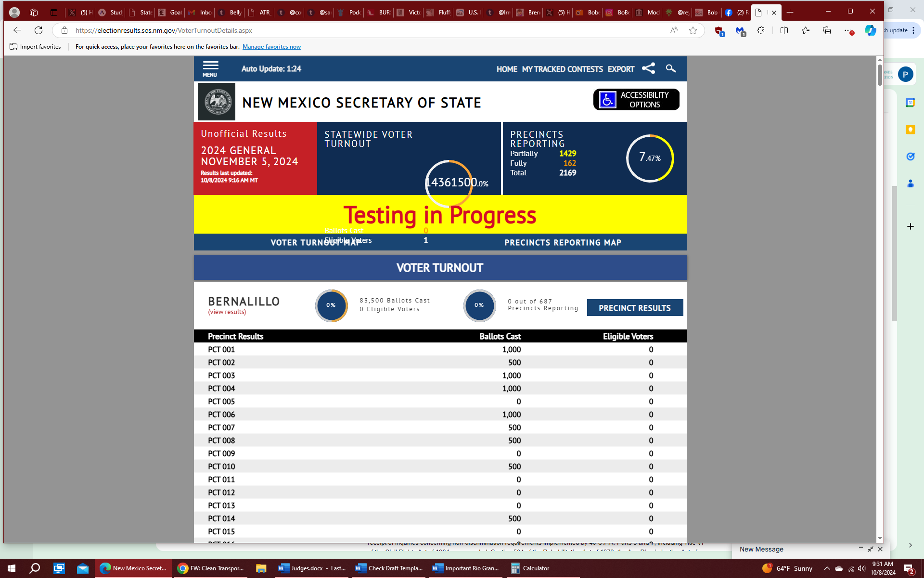Select EXPORT in top navigation
924x578 pixels.
click(x=620, y=69)
